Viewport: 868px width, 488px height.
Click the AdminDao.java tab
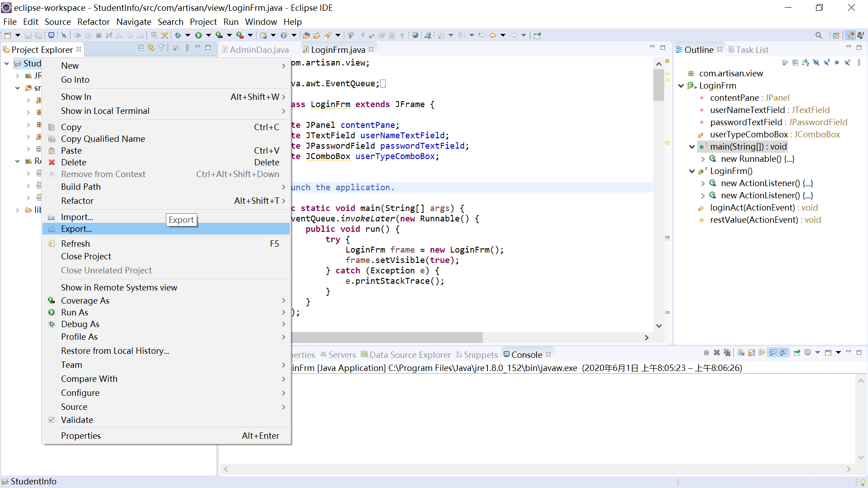259,49
